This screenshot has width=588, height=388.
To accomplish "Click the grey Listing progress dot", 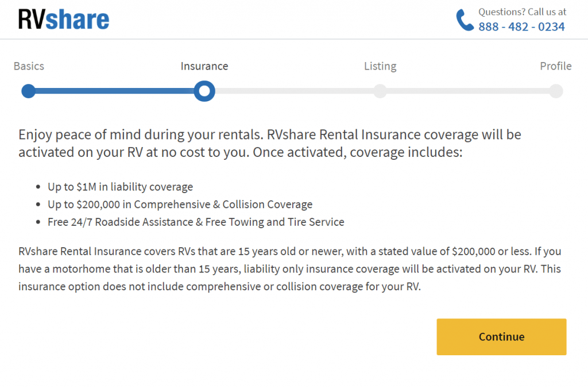I will [380, 91].
